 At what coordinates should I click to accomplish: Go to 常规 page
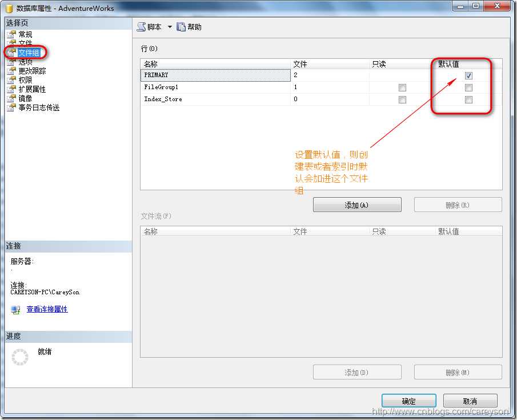pyautogui.click(x=25, y=34)
